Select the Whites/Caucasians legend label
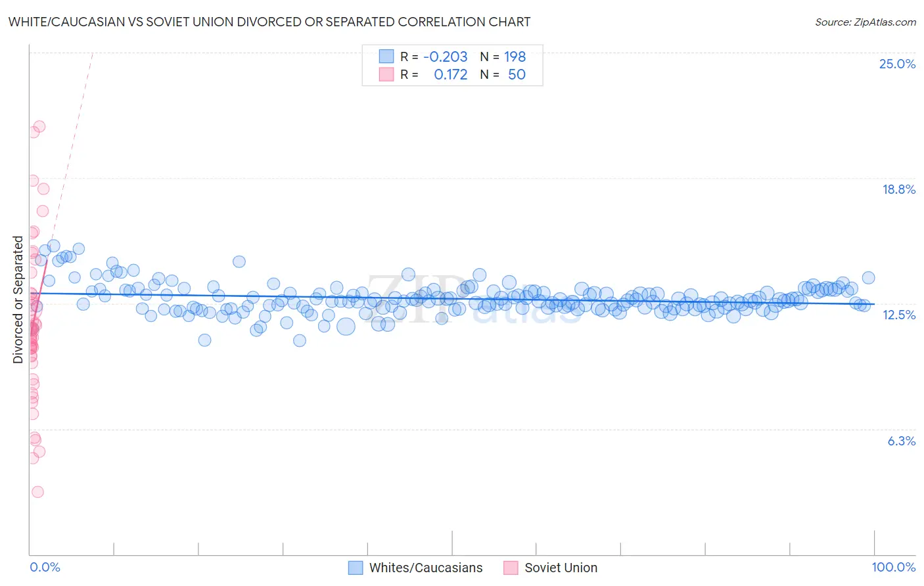The width and height of the screenshot is (924, 586). [426, 568]
